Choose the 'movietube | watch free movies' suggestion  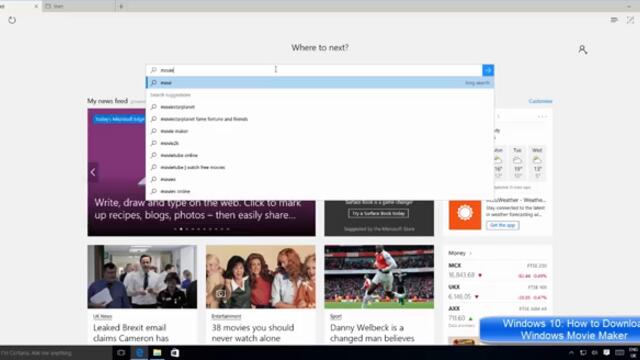[320, 167]
